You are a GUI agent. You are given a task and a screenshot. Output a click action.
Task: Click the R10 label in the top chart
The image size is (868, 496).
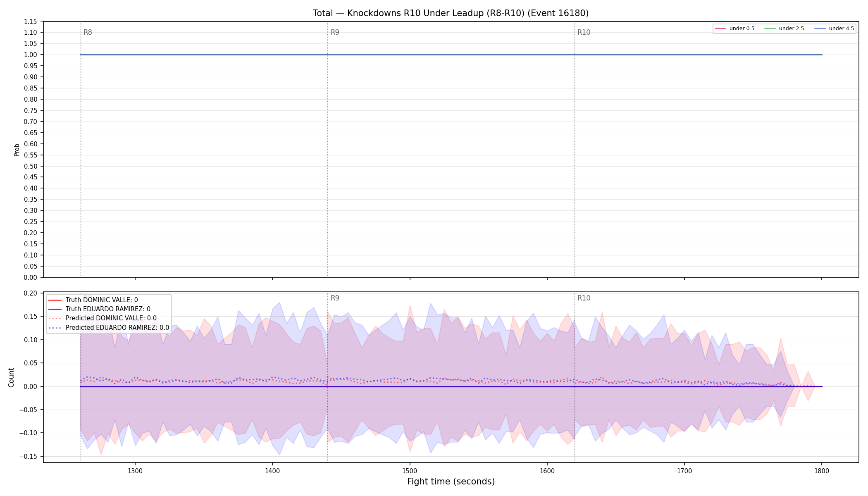pos(584,32)
